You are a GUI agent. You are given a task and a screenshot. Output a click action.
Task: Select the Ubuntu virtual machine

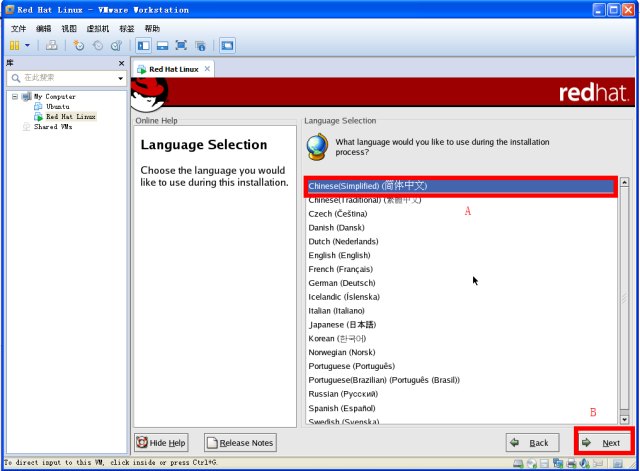tap(58, 107)
